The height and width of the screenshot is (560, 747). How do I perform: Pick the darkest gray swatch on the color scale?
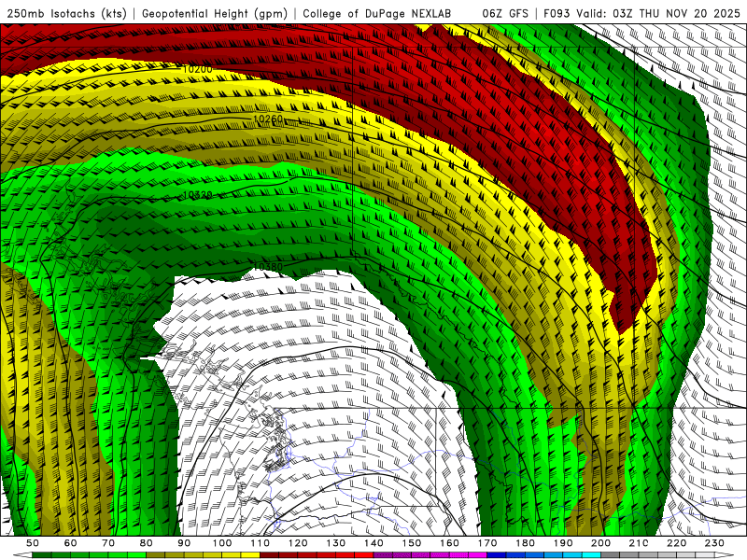point(611,554)
